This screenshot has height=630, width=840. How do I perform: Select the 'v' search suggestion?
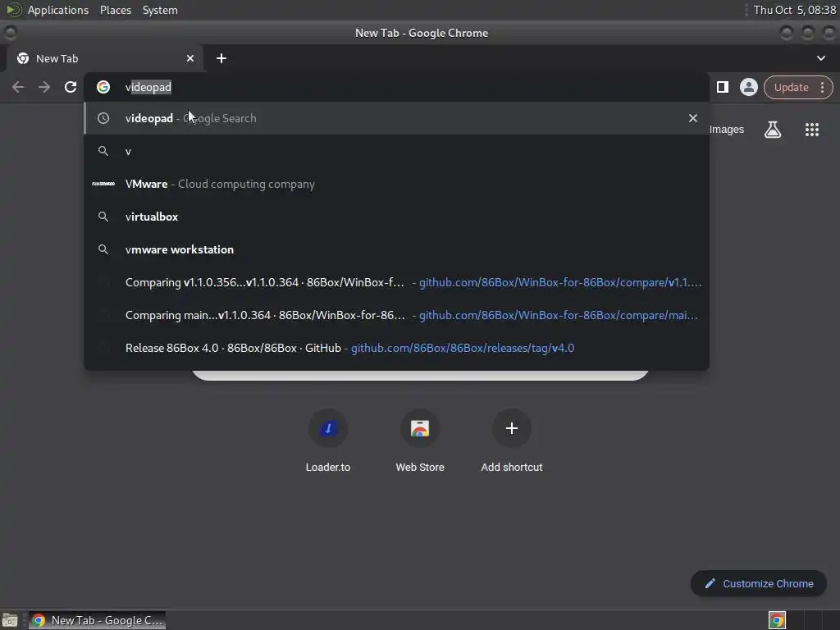pyautogui.click(x=396, y=151)
